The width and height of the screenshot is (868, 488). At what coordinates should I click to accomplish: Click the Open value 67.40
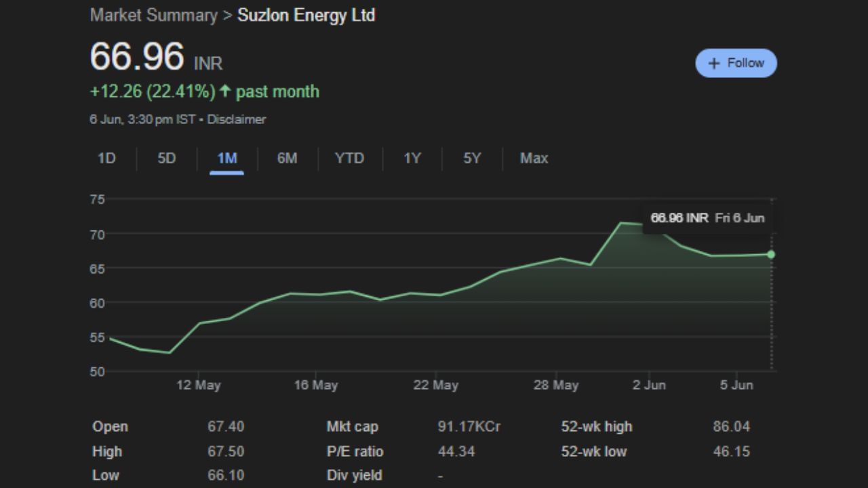(226, 427)
